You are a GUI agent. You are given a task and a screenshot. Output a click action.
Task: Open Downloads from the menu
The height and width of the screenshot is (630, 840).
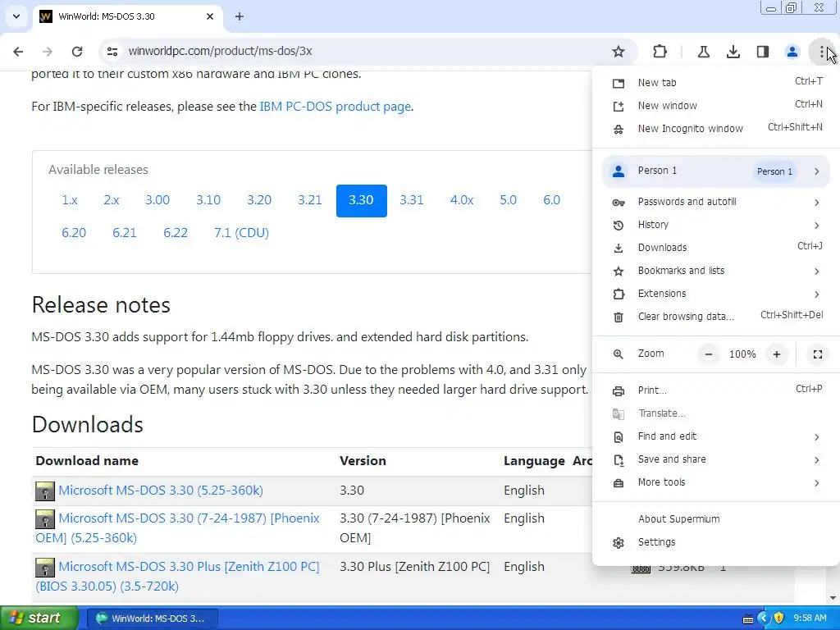point(715,248)
